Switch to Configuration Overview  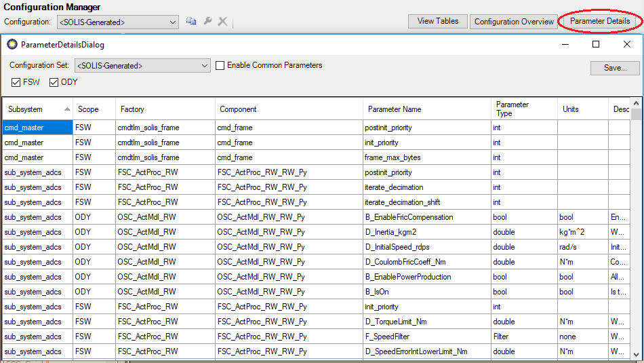[x=514, y=22]
